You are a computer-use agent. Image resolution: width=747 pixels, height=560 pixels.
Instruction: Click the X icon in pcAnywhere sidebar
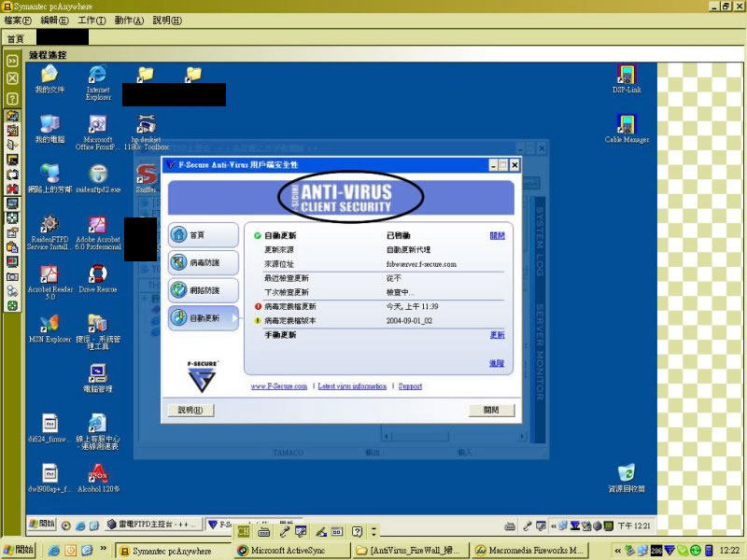click(x=12, y=78)
